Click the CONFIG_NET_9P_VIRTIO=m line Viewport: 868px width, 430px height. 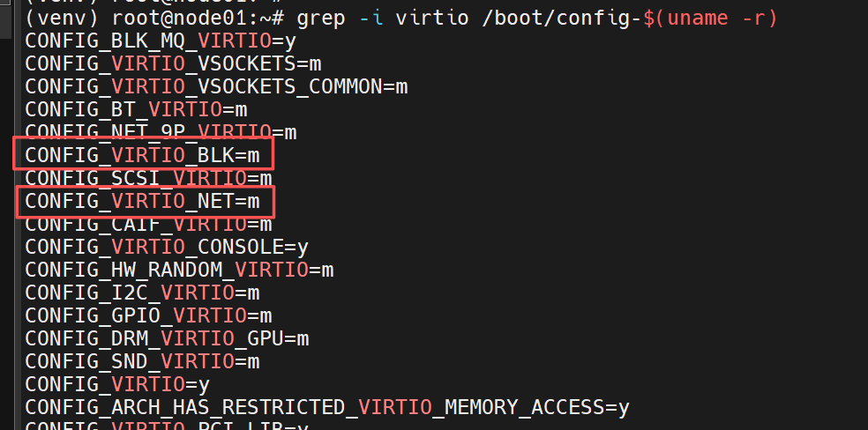tap(161, 132)
